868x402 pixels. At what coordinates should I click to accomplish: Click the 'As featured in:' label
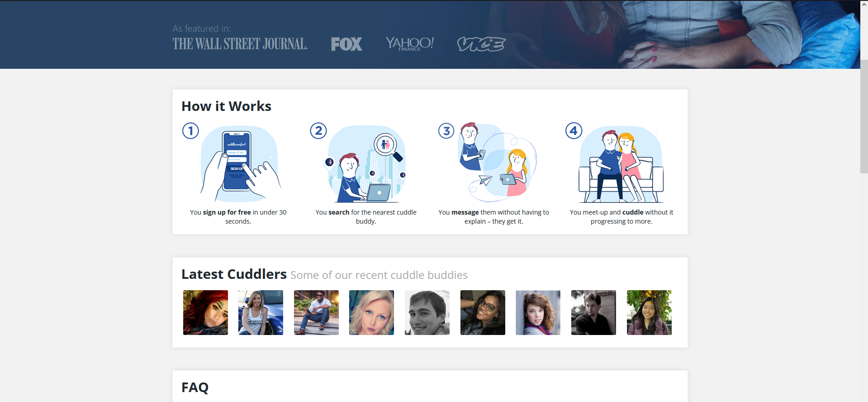[x=201, y=29]
